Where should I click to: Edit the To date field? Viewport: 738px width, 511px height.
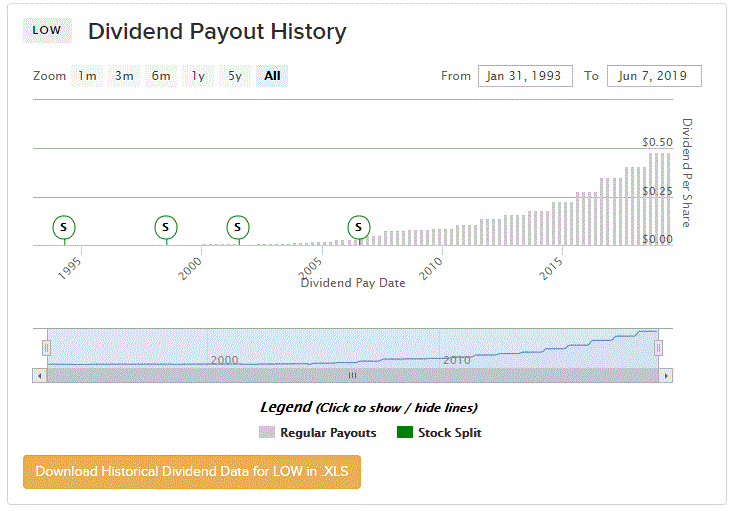click(x=654, y=76)
